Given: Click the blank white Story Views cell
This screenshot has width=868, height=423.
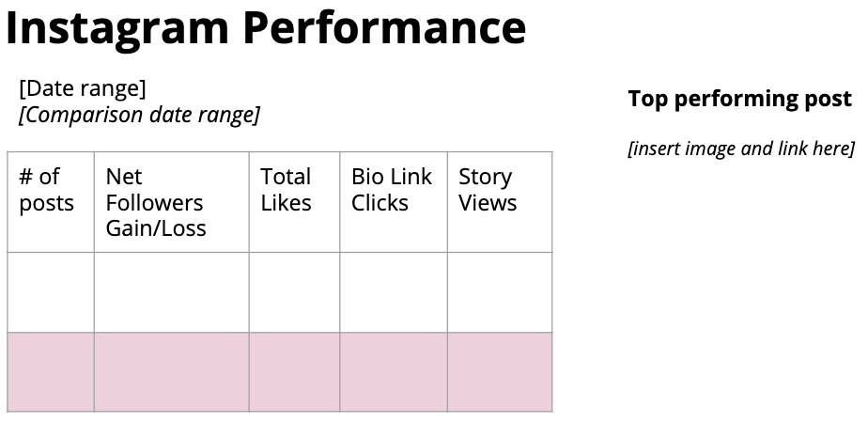Looking at the screenshot, I should click(x=499, y=291).
